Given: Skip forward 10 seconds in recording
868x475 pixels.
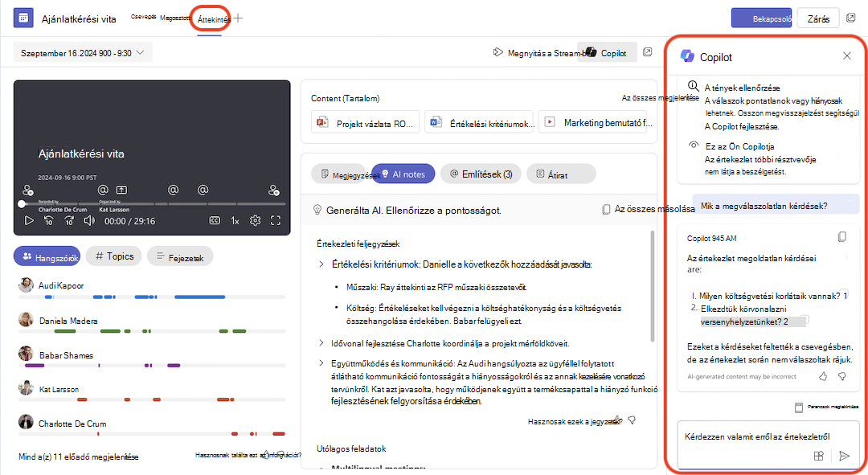Looking at the screenshot, I should coord(69,221).
